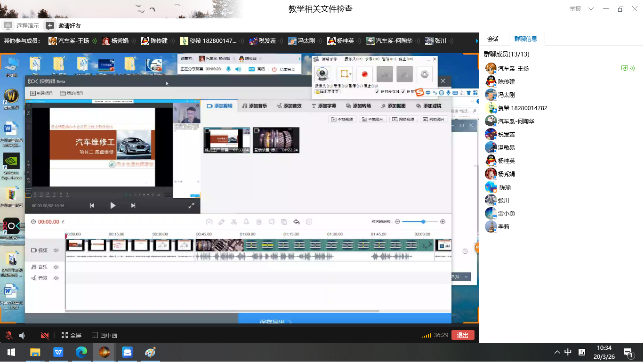Click the speaker volume icon in call bar

pyautogui.click(x=22, y=335)
